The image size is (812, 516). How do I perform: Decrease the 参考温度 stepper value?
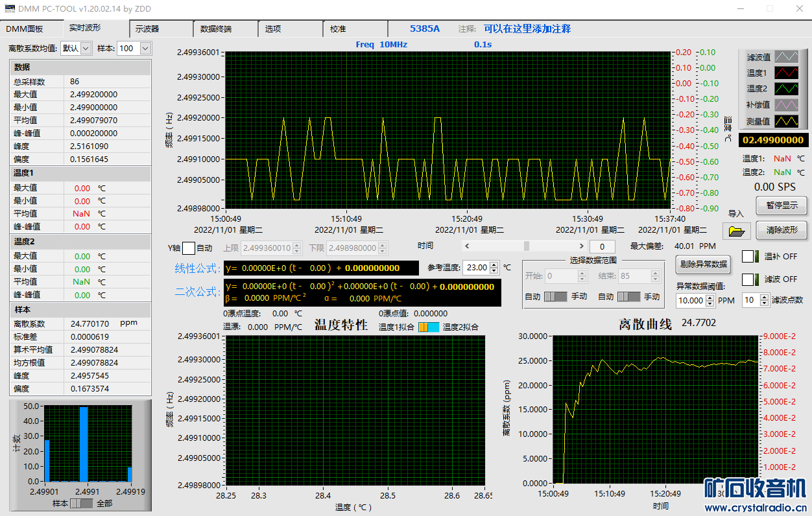(x=494, y=270)
